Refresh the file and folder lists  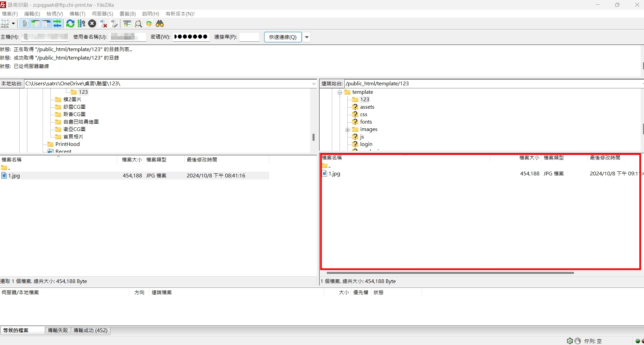click(70, 24)
